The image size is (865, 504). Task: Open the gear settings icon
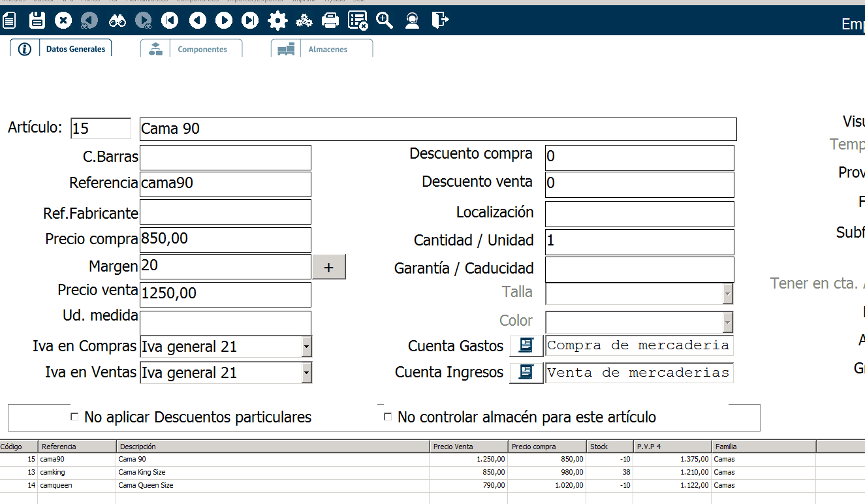point(277,21)
